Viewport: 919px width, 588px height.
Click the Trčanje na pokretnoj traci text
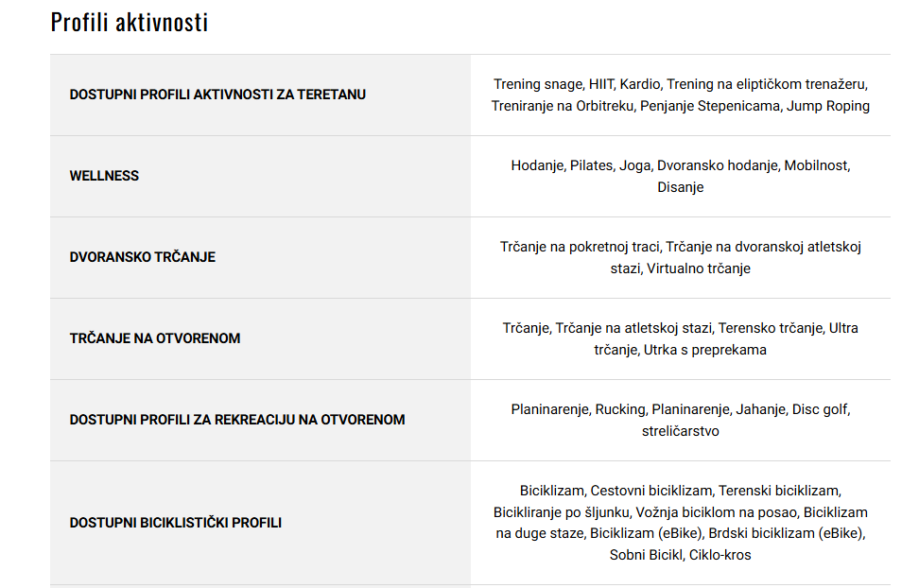tap(681, 247)
